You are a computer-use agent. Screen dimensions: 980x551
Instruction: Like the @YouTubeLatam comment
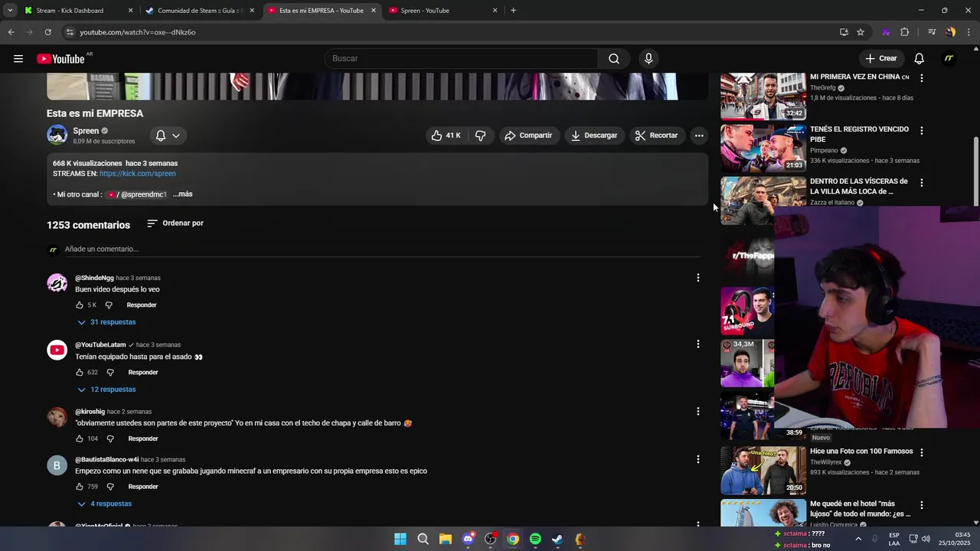coord(79,373)
